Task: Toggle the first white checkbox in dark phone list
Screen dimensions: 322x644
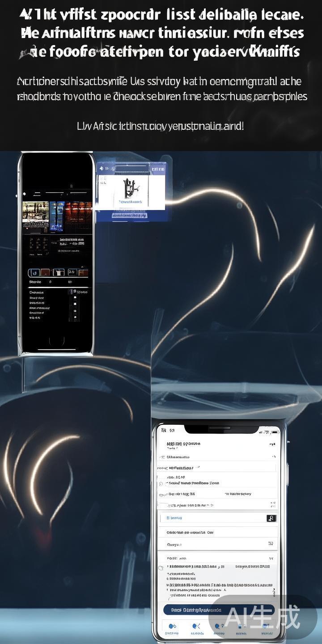Action: coord(75,297)
